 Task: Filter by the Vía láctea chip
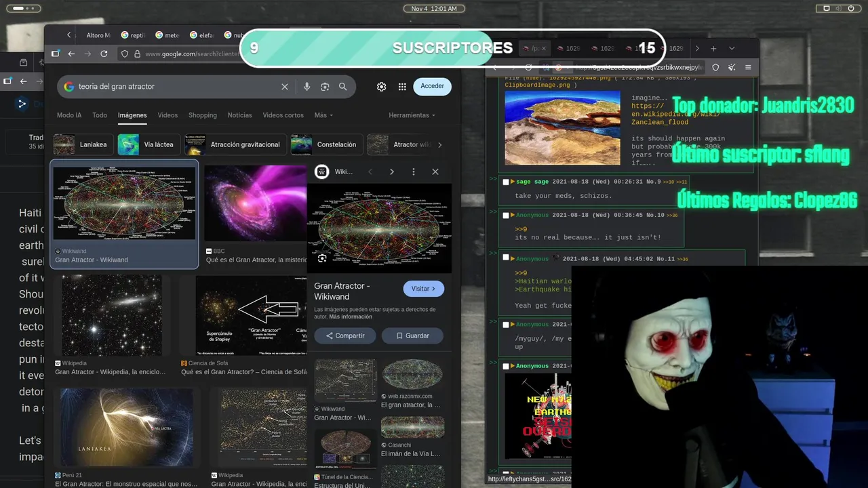tap(148, 144)
